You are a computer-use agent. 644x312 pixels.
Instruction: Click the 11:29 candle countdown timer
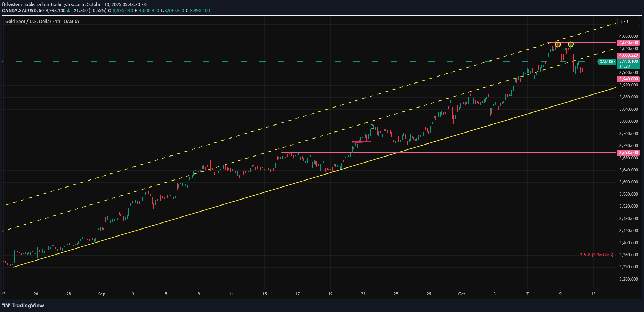point(625,66)
